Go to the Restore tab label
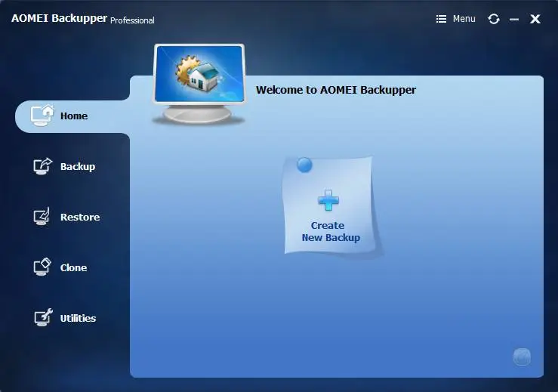This screenshot has height=392, width=558. pos(80,217)
